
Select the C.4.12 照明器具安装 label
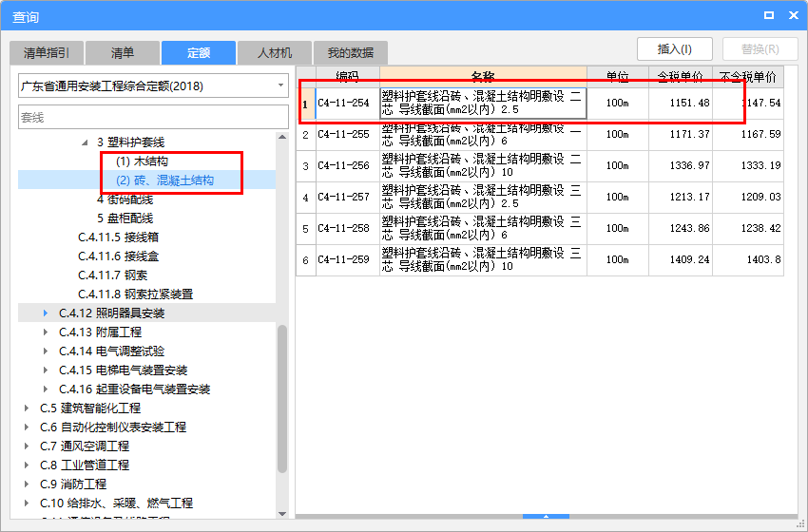(112, 313)
